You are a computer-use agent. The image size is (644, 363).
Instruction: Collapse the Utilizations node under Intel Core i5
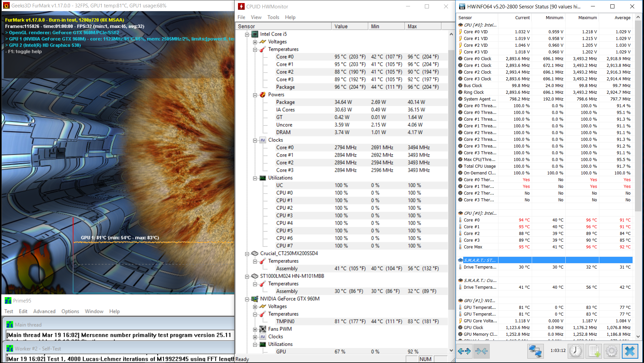pyautogui.click(x=255, y=178)
